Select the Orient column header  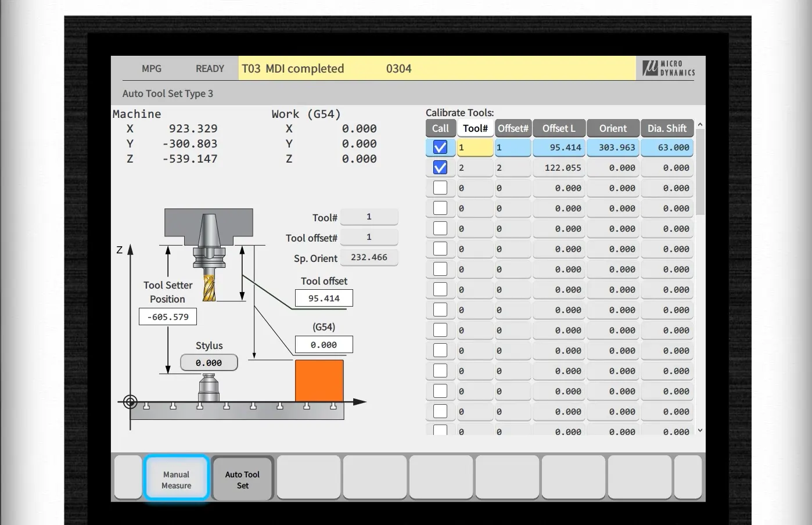tap(613, 128)
